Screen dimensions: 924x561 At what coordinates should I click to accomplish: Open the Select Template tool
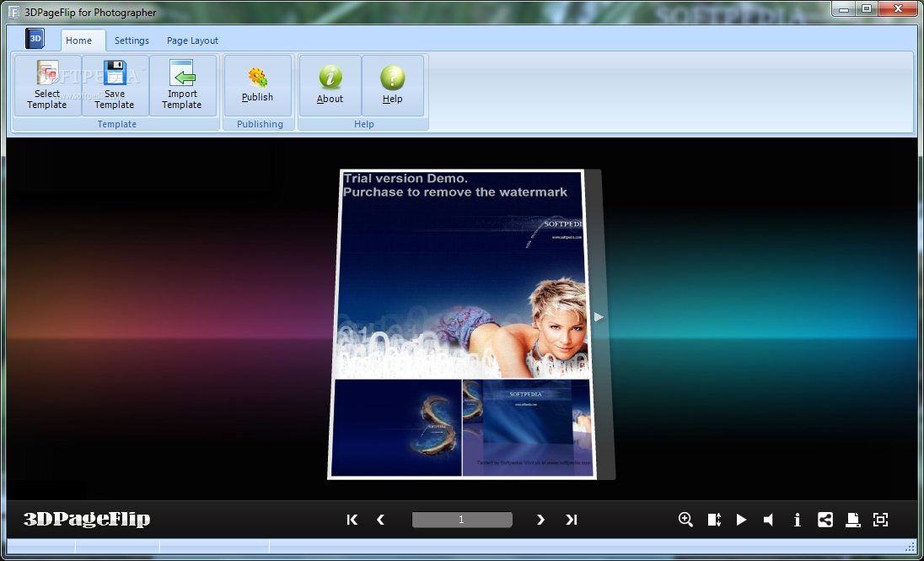47,85
